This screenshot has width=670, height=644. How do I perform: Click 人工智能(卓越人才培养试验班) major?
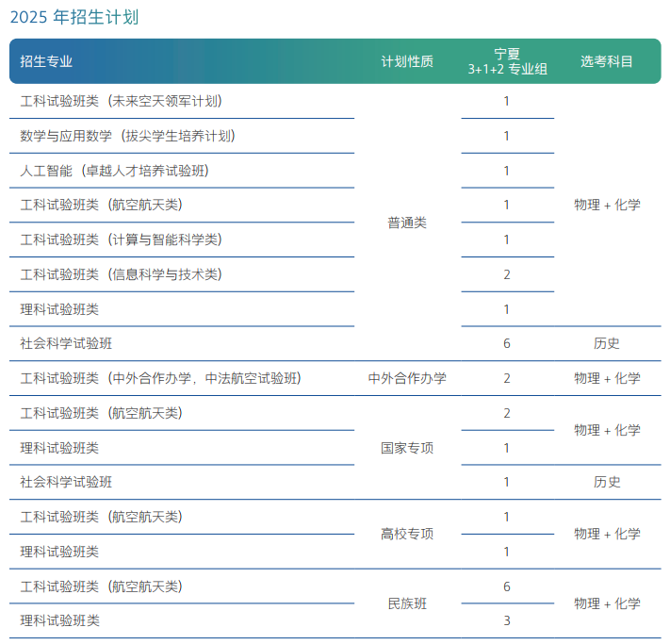[115, 171]
